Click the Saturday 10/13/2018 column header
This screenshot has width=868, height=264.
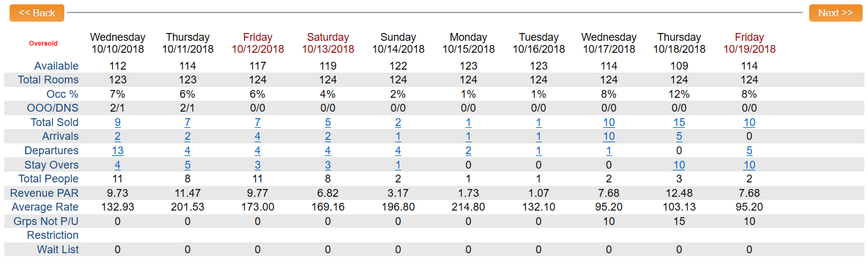[328, 43]
